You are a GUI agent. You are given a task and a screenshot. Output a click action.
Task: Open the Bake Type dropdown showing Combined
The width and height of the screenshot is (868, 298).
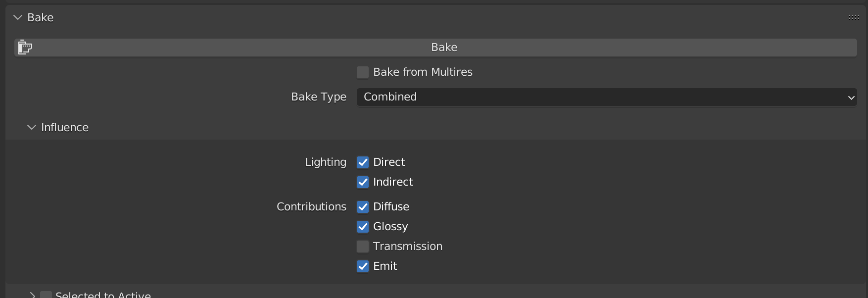pyautogui.click(x=606, y=97)
